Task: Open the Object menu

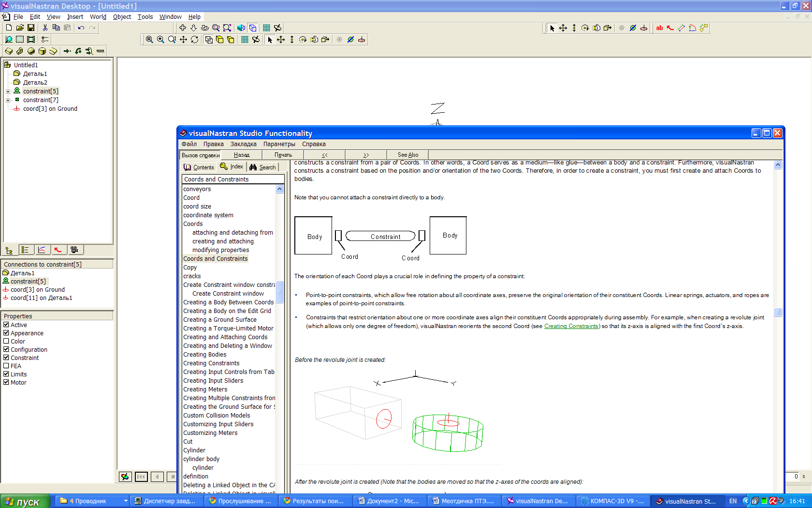Action: tap(122, 16)
